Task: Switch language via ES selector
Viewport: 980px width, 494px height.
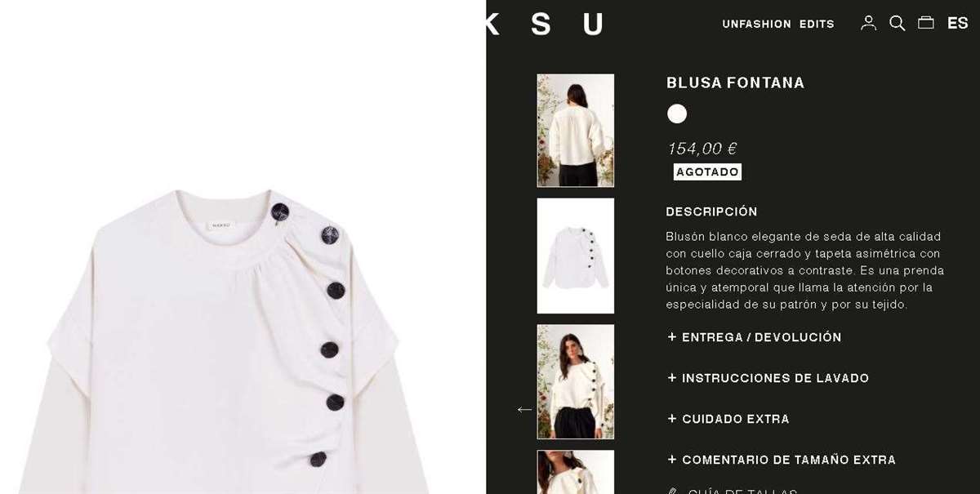Action: (957, 23)
